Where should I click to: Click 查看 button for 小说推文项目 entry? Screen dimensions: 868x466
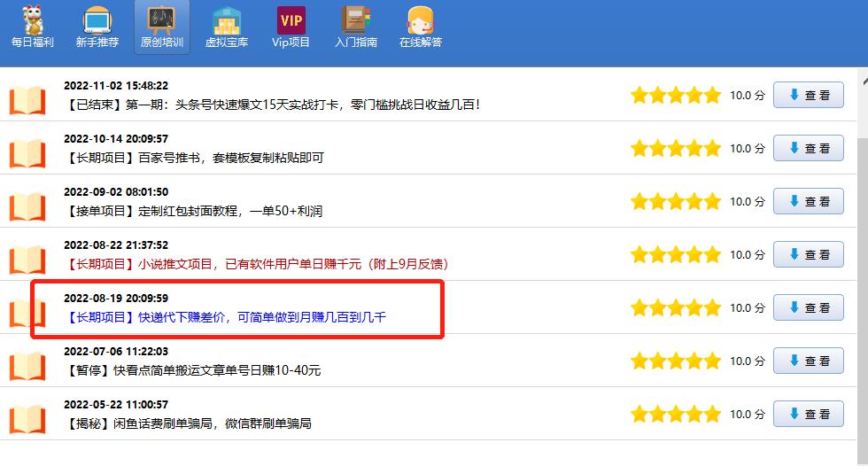point(808,254)
